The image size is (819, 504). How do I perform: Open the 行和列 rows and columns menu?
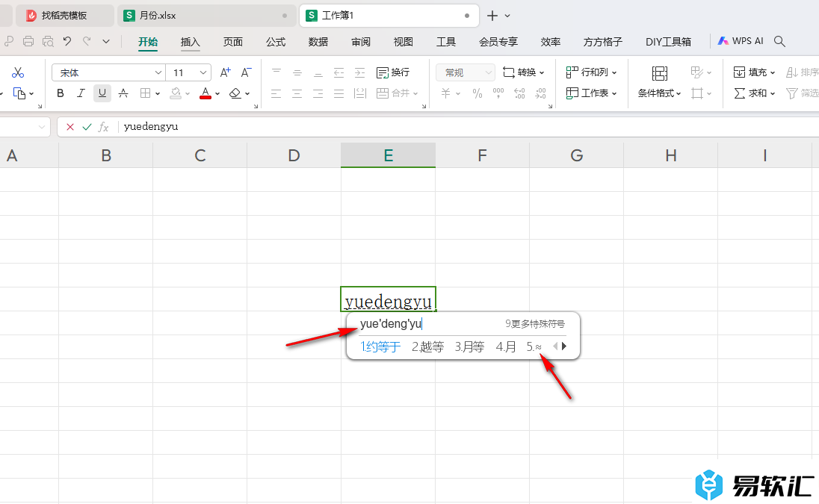pyautogui.click(x=591, y=72)
